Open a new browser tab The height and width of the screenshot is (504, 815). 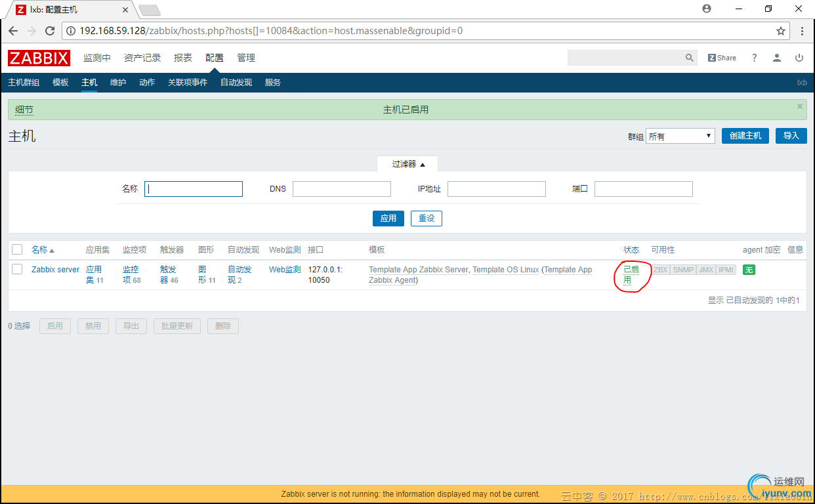(150, 10)
